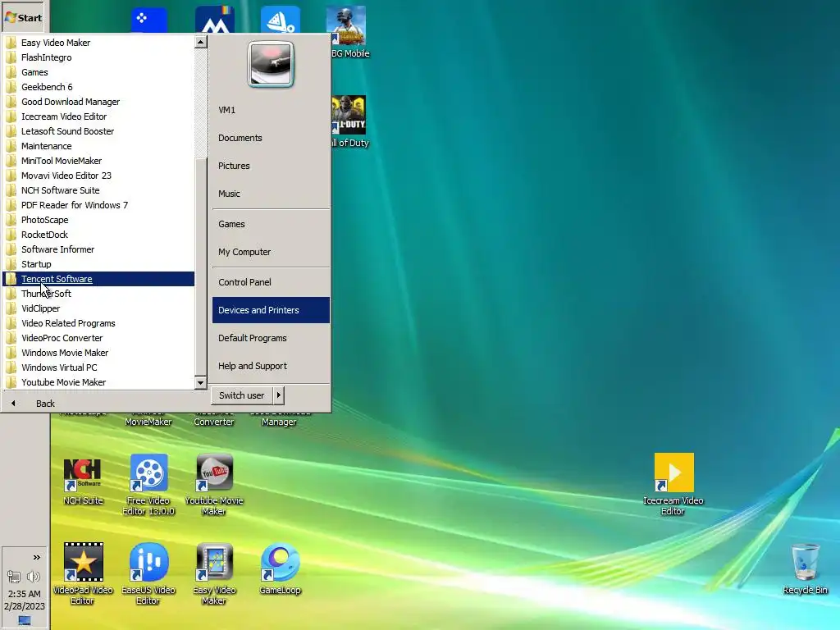Screen dimensions: 840x630
Task: Open the VidClipper folder
Action: (98, 308)
